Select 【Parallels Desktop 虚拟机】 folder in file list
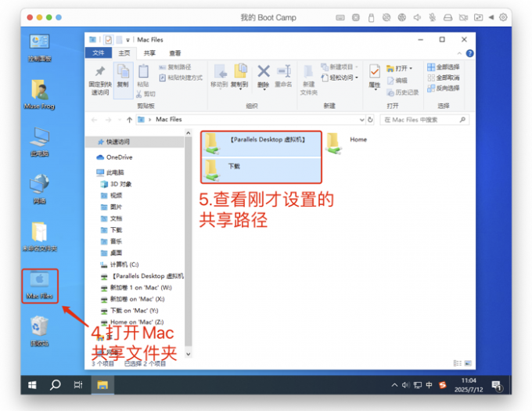Screen dimensions: 532x411 (x=261, y=143)
